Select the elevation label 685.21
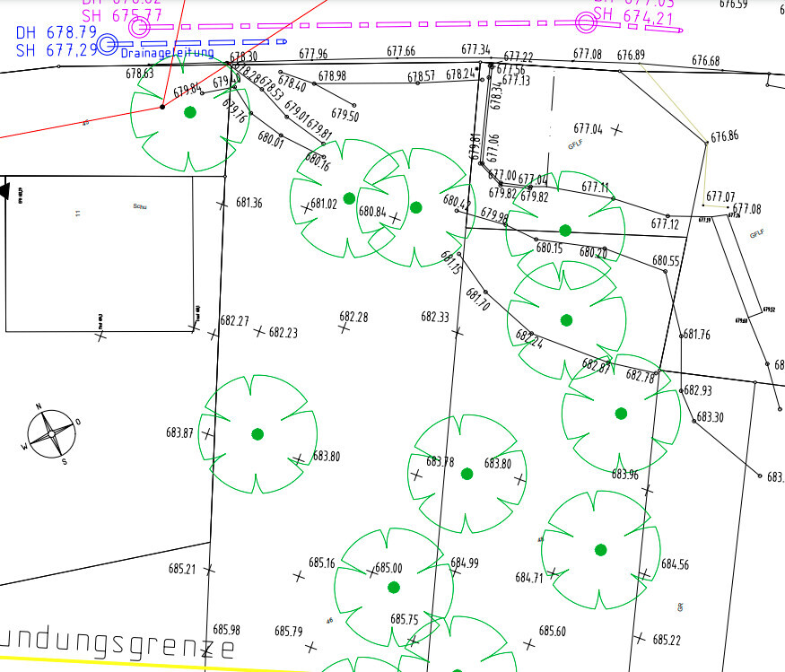The width and height of the screenshot is (785, 672). [x=181, y=569]
